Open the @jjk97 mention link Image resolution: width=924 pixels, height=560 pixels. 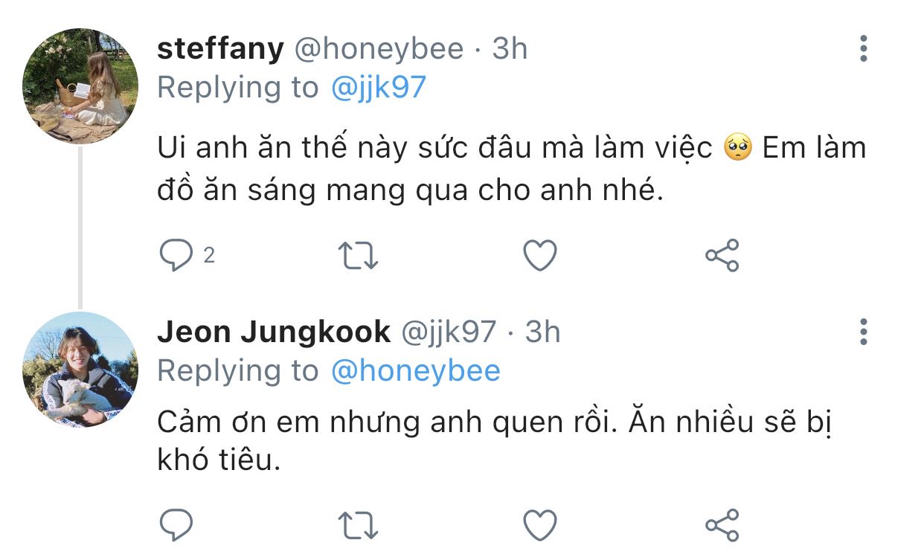coord(379,88)
